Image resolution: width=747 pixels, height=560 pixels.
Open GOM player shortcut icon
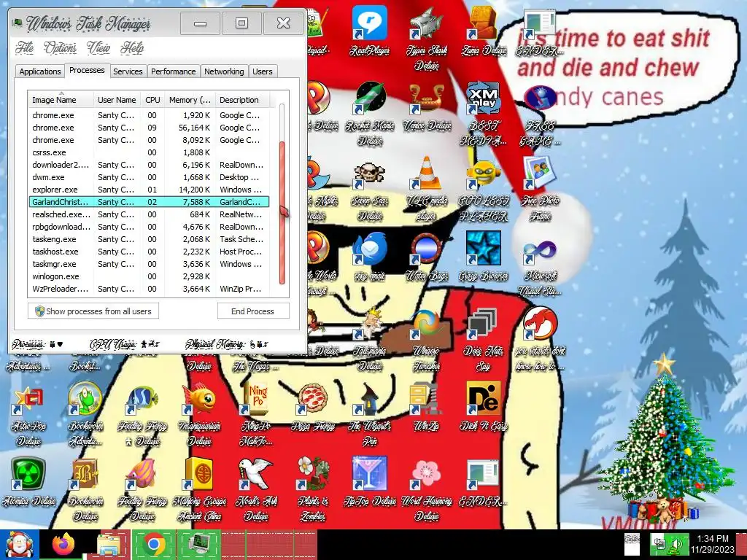click(484, 190)
